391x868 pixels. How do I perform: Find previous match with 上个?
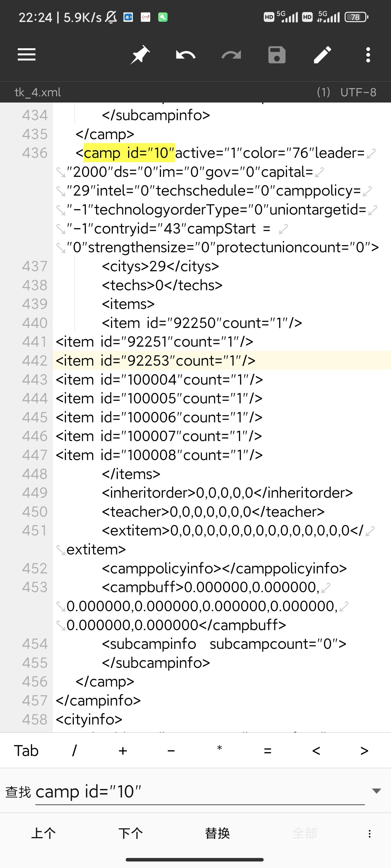[x=43, y=833]
